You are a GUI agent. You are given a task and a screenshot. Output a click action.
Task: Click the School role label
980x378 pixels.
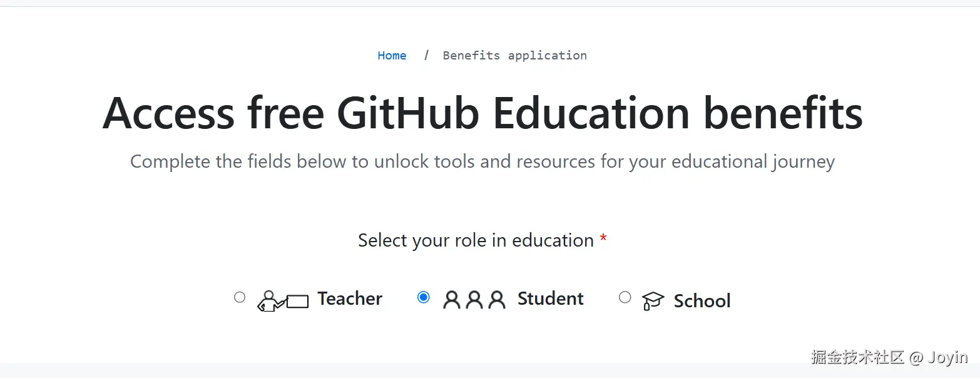(702, 301)
